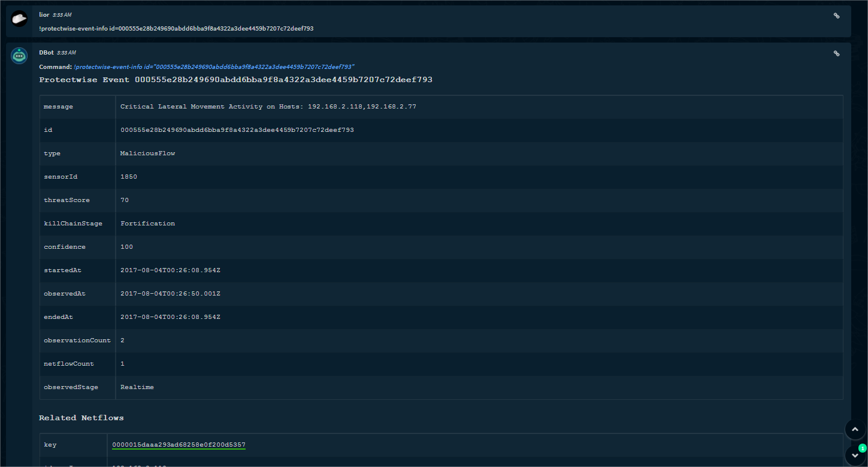
Task: Click the DBot username
Action: click(x=46, y=53)
